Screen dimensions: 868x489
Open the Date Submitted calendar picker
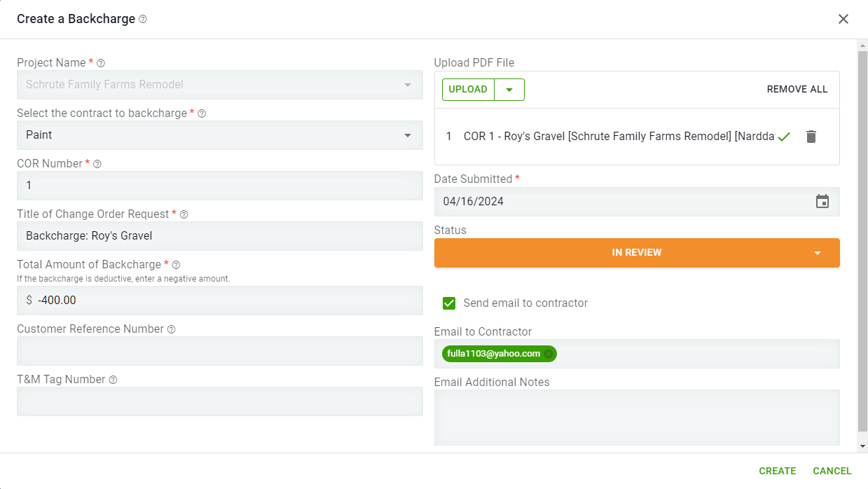(822, 202)
